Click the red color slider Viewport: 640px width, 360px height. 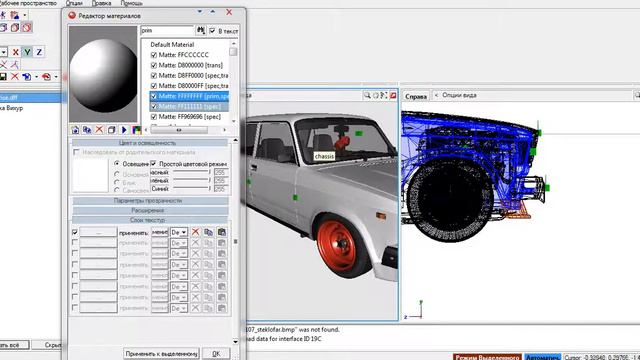191,172
